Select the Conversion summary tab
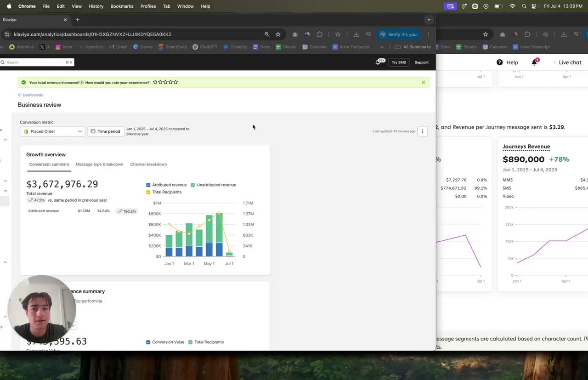Viewport: 588px width, 380px height. [x=49, y=164]
